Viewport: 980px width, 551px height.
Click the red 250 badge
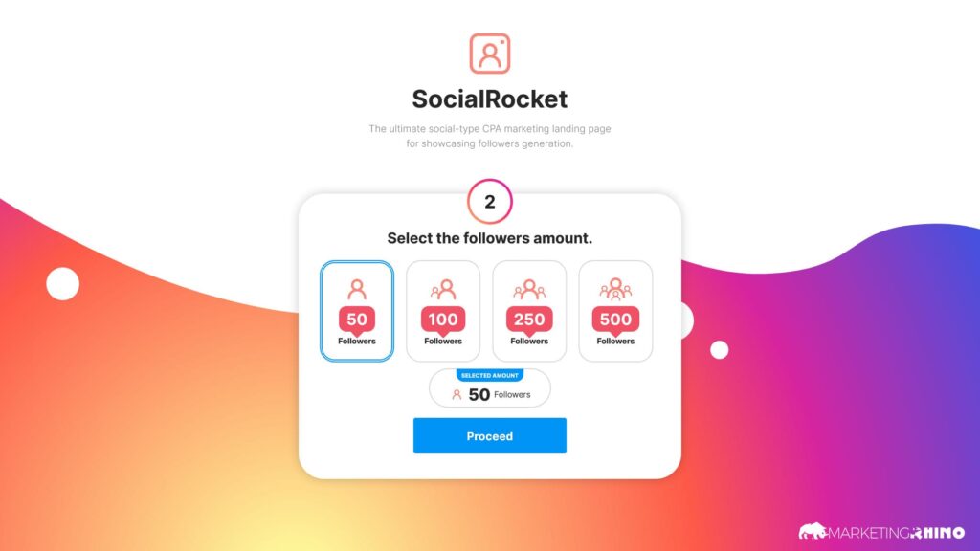(x=529, y=320)
